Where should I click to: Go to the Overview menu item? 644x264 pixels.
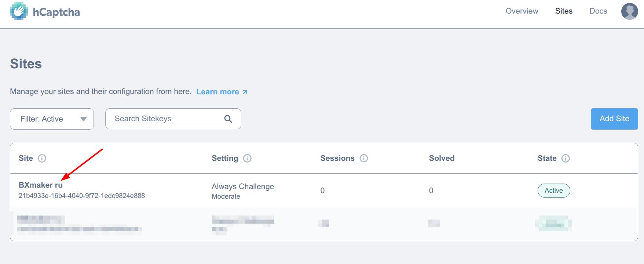coord(522,11)
